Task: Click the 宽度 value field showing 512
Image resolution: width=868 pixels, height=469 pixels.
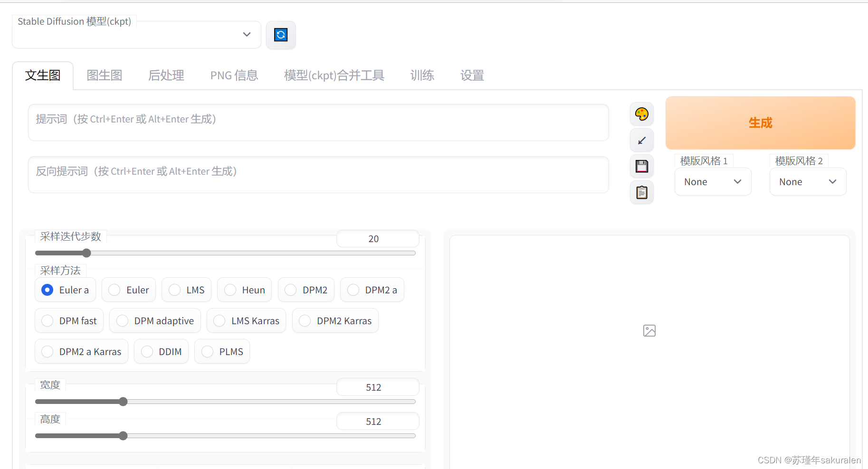Action: tap(378, 387)
